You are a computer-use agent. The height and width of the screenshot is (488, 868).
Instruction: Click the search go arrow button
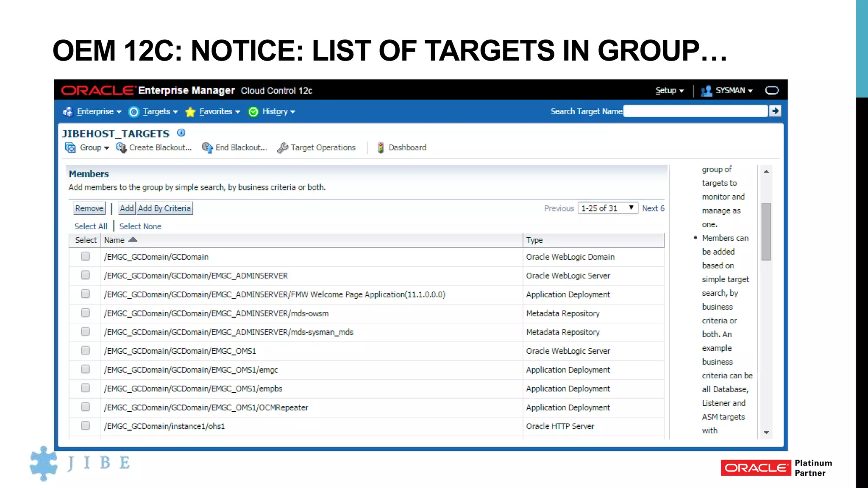pos(775,111)
